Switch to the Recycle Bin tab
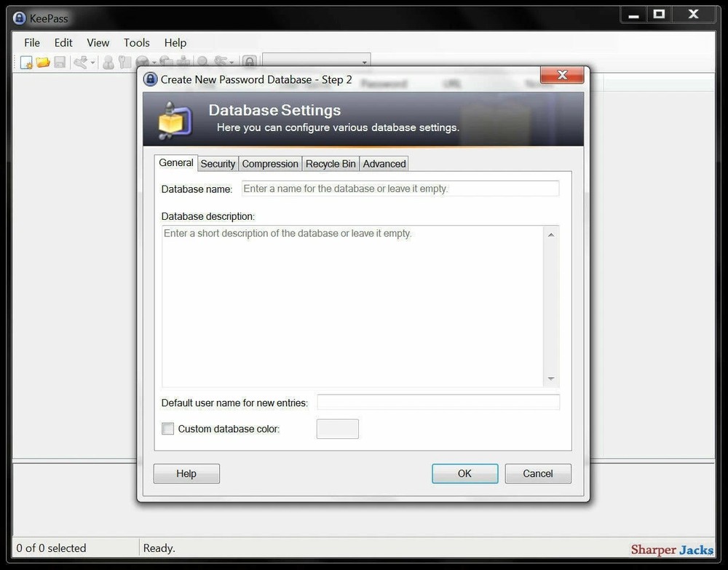The height and width of the screenshot is (570, 728). coord(330,163)
